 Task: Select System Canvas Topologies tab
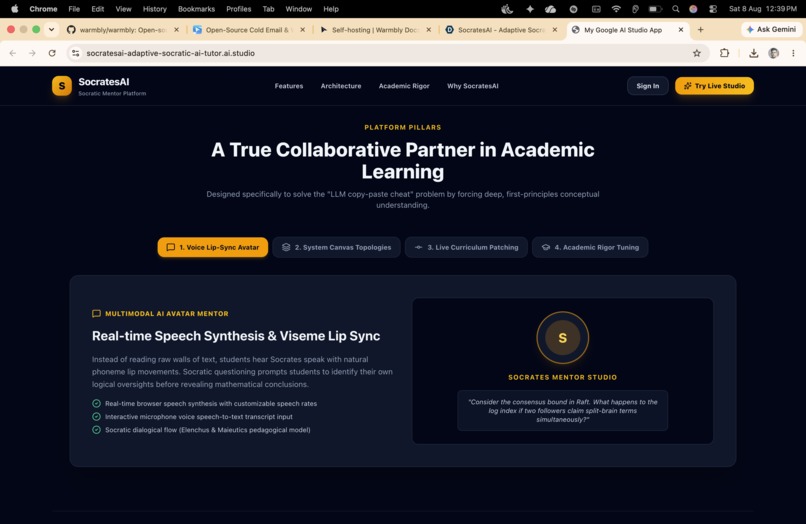tap(336, 247)
